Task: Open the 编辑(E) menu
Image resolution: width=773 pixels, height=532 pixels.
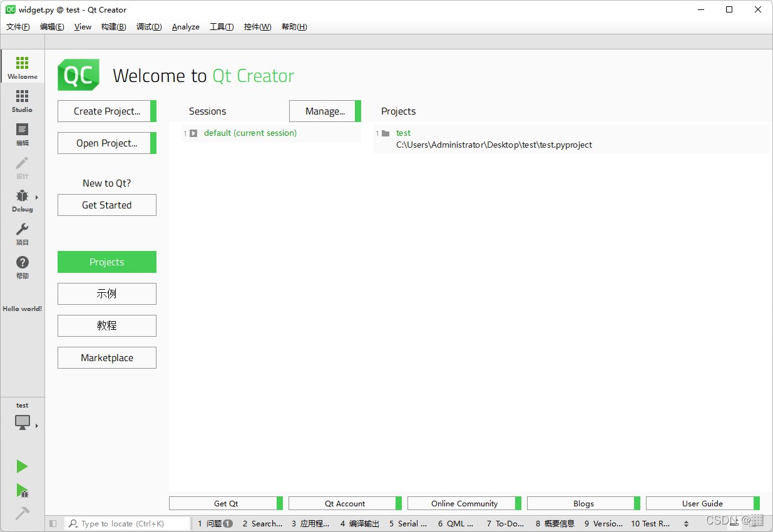Action: (52, 27)
